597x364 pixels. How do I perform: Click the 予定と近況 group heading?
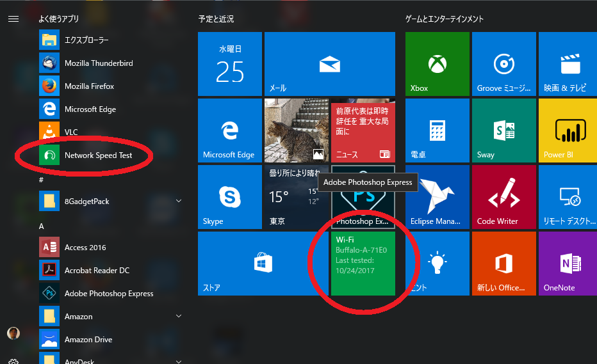[216, 19]
